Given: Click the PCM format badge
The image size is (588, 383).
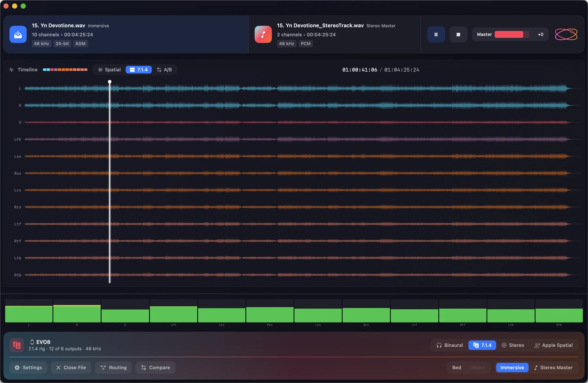Looking at the screenshot, I should pyautogui.click(x=306, y=43).
